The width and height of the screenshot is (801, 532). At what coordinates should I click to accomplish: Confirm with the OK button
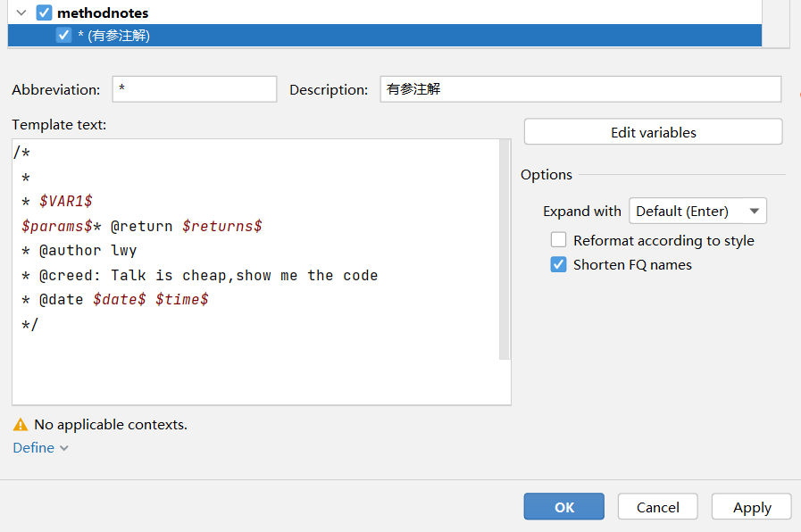click(564, 506)
